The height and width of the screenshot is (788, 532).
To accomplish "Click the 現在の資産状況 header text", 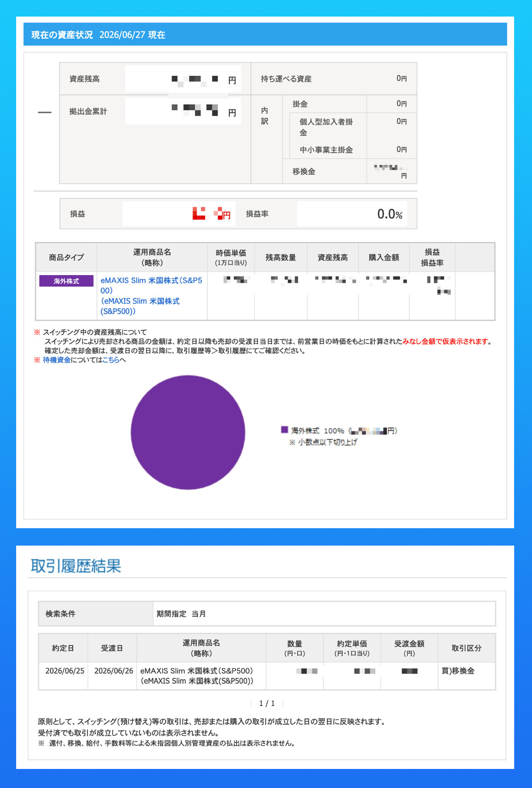I will (x=62, y=35).
